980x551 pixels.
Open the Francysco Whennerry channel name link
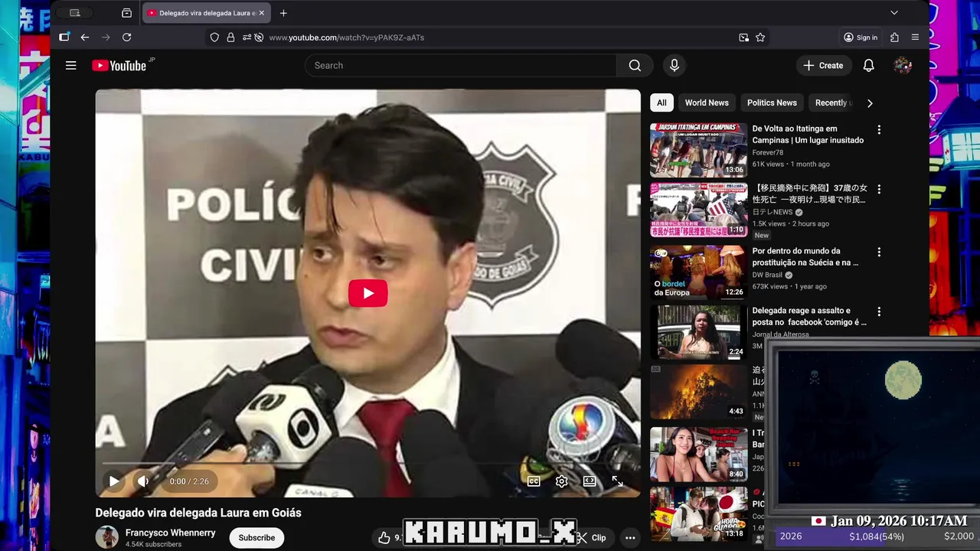pyautogui.click(x=171, y=533)
